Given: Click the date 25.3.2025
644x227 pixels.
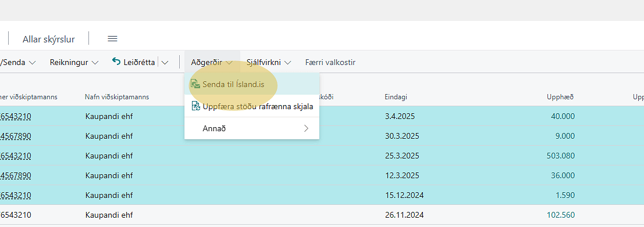Looking at the screenshot, I should (402, 156).
